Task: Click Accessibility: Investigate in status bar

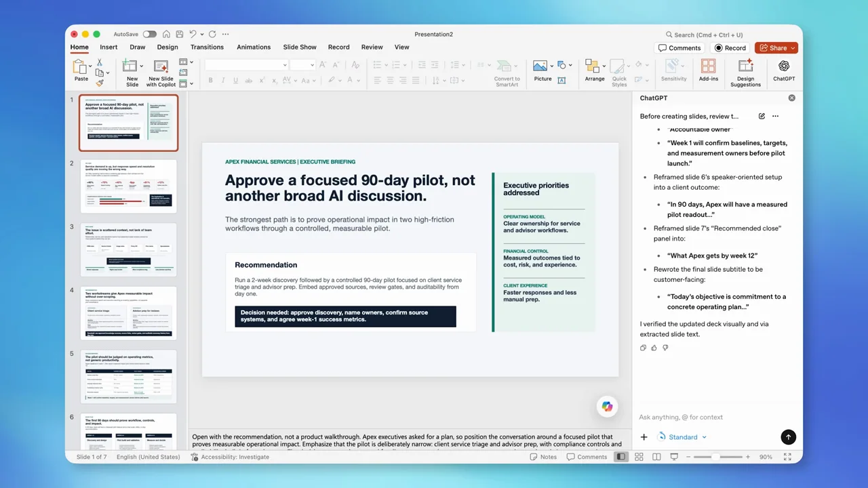Action: [230, 457]
